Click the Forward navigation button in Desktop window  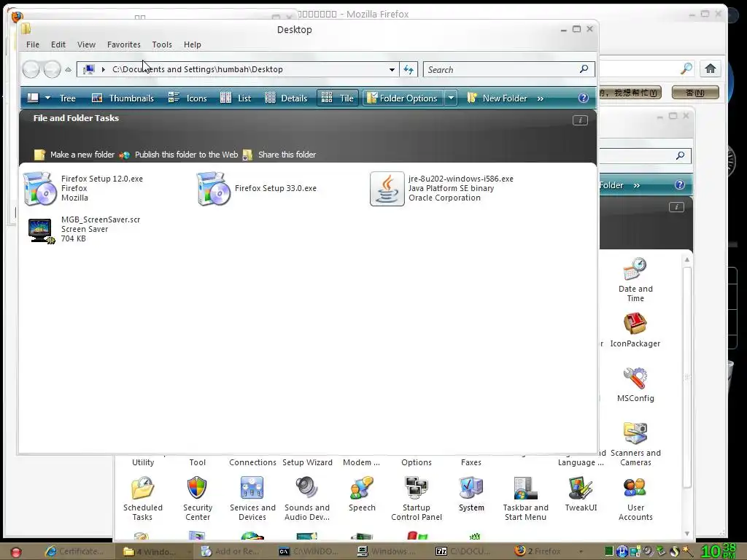click(x=52, y=69)
